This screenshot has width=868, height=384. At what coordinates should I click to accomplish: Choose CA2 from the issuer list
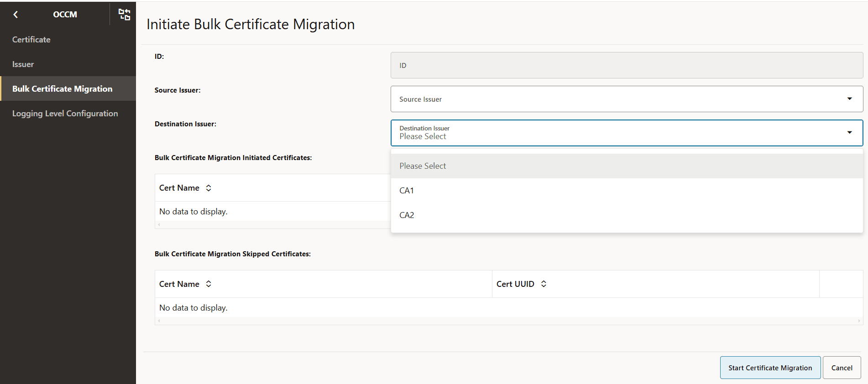click(407, 215)
